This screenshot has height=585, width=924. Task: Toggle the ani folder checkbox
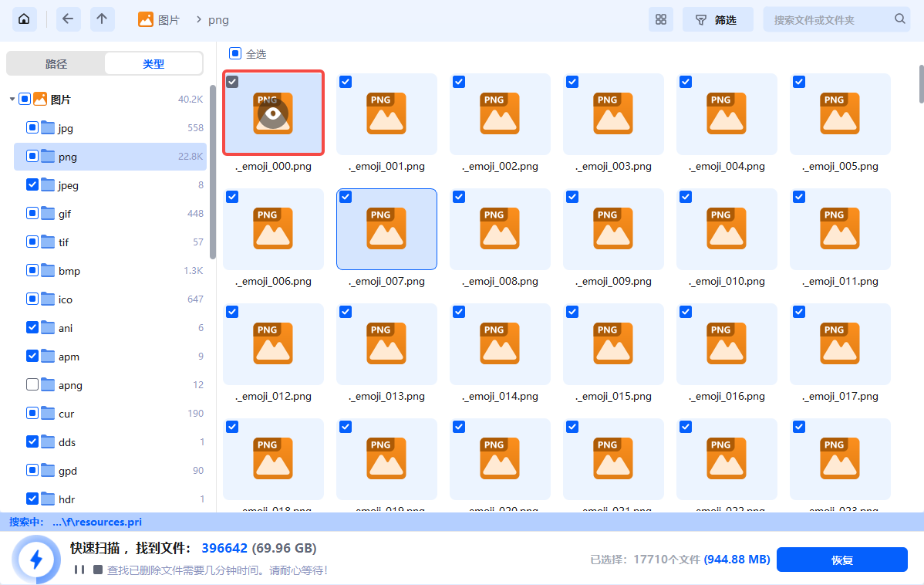32,327
